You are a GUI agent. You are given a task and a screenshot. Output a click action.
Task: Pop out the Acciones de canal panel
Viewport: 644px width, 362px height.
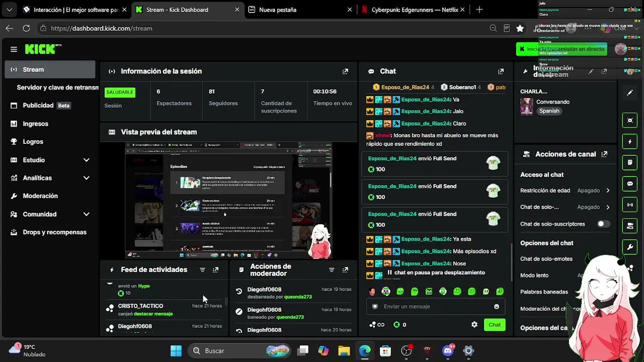[x=604, y=154]
